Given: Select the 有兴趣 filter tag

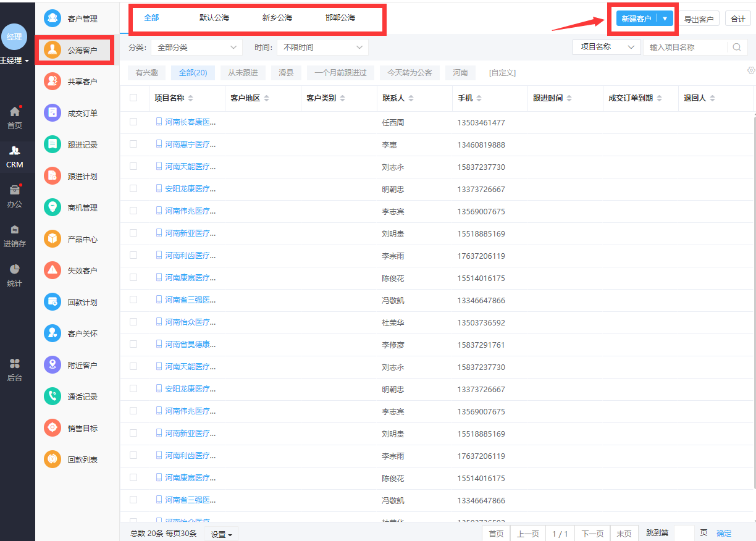Looking at the screenshot, I should (147, 72).
